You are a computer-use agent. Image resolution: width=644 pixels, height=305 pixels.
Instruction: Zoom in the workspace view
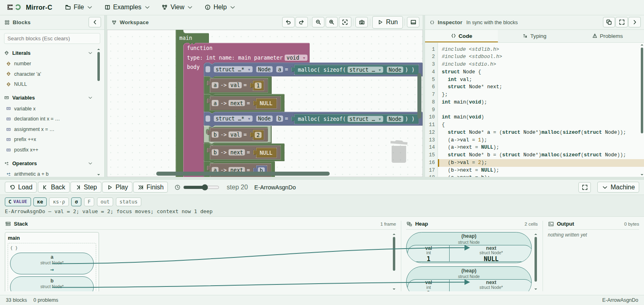tap(332, 22)
